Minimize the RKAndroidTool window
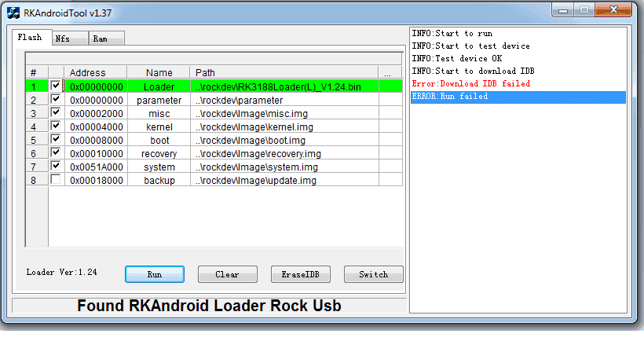The width and height of the screenshot is (644, 363). click(562, 10)
